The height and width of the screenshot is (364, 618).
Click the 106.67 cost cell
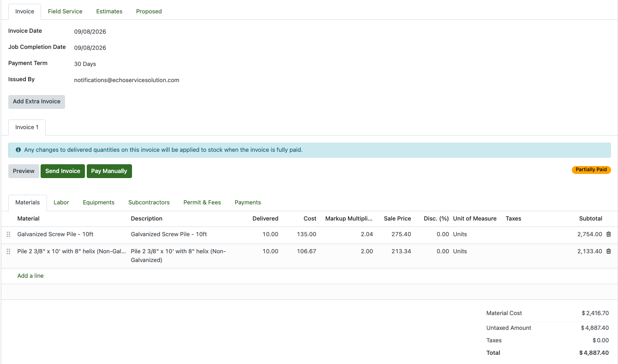click(306, 251)
